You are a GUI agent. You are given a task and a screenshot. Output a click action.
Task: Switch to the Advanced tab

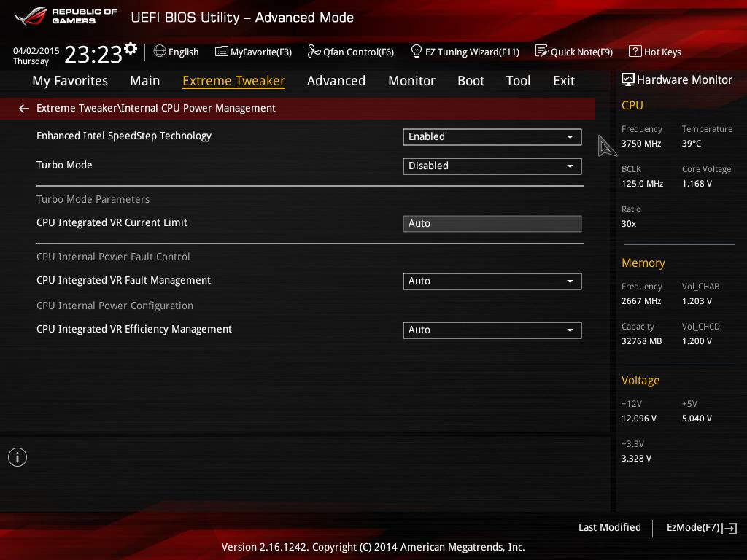pyautogui.click(x=336, y=81)
